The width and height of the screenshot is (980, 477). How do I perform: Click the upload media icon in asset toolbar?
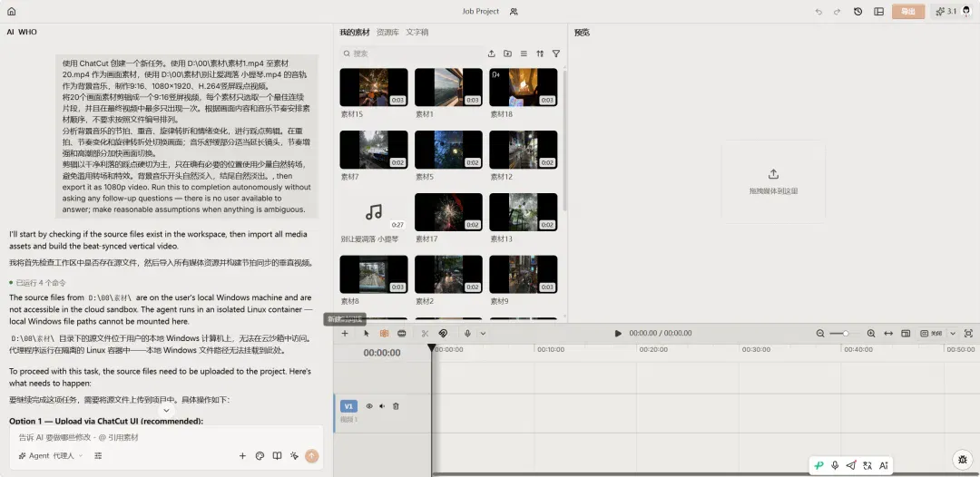(491, 54)
